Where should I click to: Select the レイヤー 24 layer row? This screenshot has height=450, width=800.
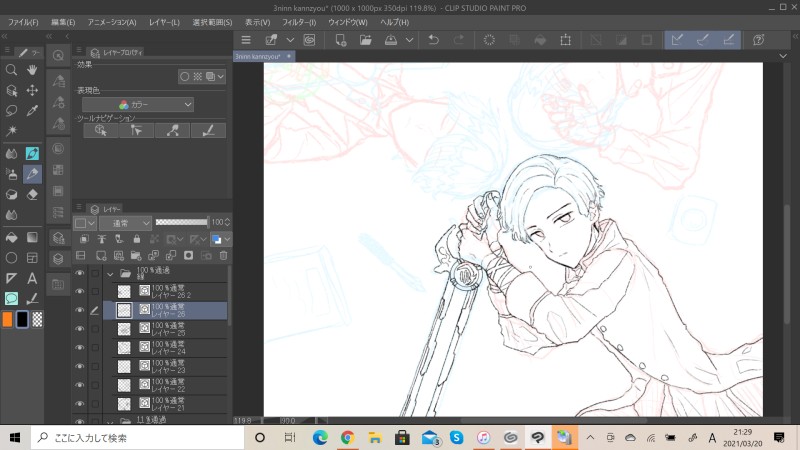(170, 348)
